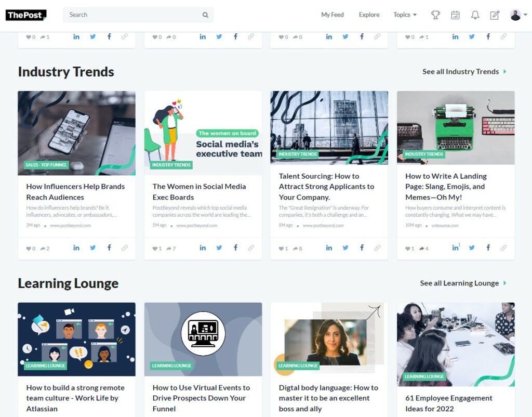532x417 pixels.
Task: Click the calendar events icon
Action: (456, 15)
